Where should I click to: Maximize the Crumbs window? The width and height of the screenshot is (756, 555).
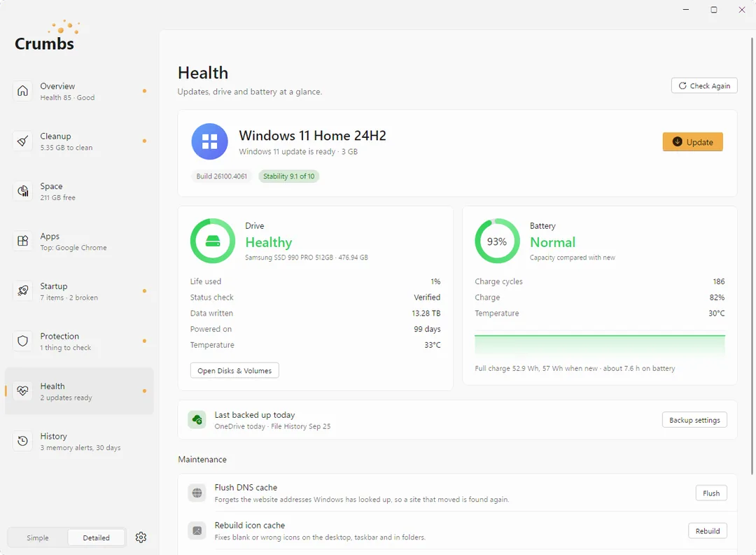coord(713,10)
